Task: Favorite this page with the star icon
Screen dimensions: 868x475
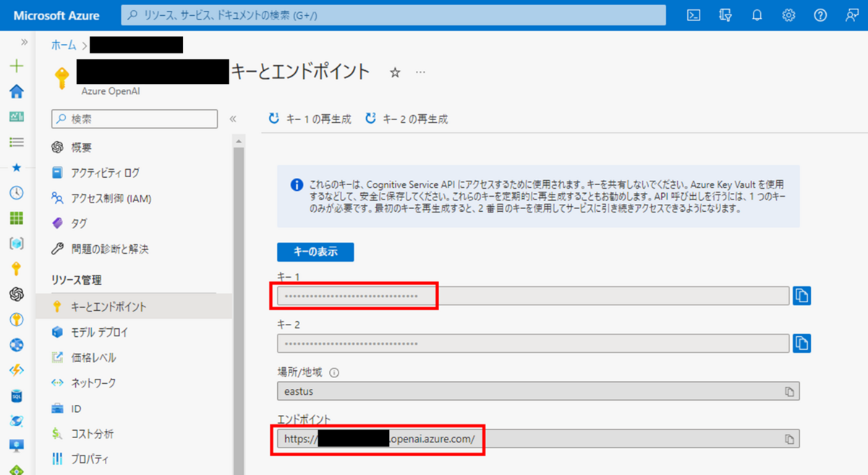Action: tap(395, 72)
